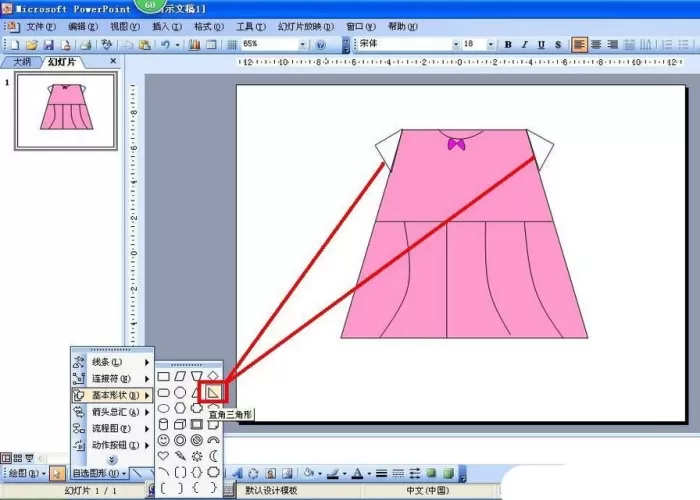This screenshot has width=700, height=500.
Task: Click the New document icon
Action: click(15, 45)
